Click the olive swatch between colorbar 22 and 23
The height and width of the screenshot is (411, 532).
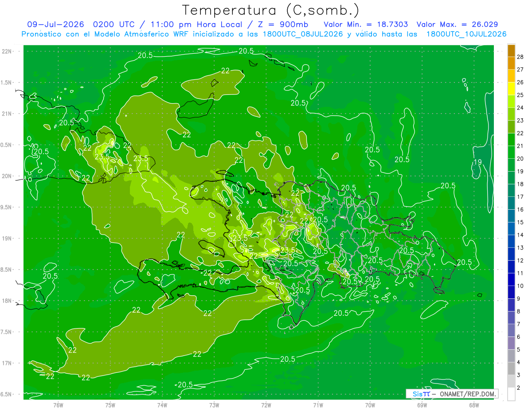[x=511, y=127]
